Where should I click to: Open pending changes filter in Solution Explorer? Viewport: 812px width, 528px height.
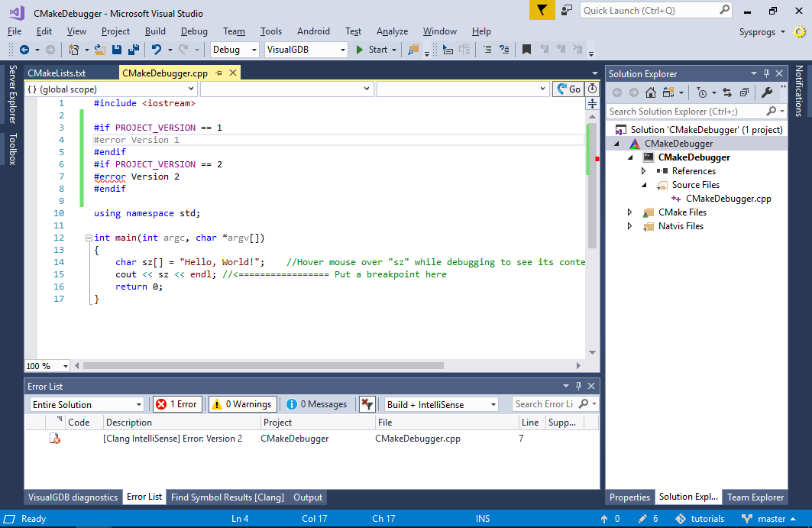[702, 92]
